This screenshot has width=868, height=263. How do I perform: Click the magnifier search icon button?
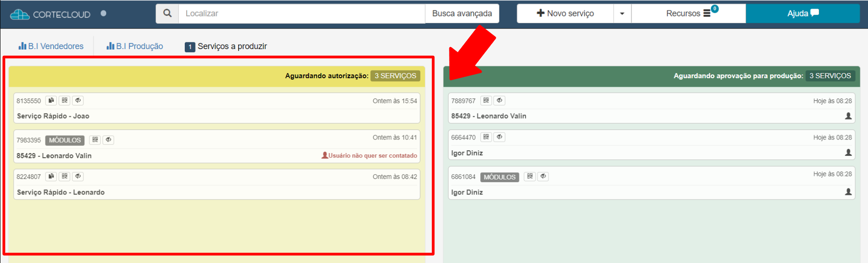[168, 14]
